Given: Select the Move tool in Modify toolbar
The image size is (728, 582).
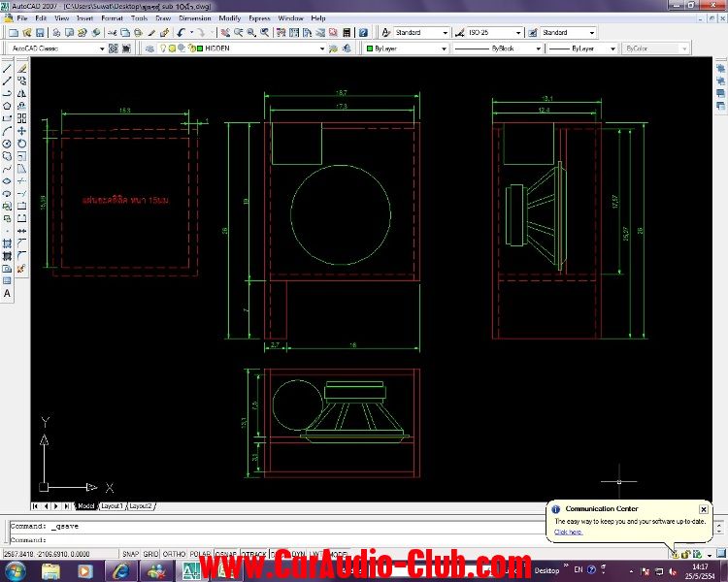Looking at the screenshot, I should click(x=21, y=130).
